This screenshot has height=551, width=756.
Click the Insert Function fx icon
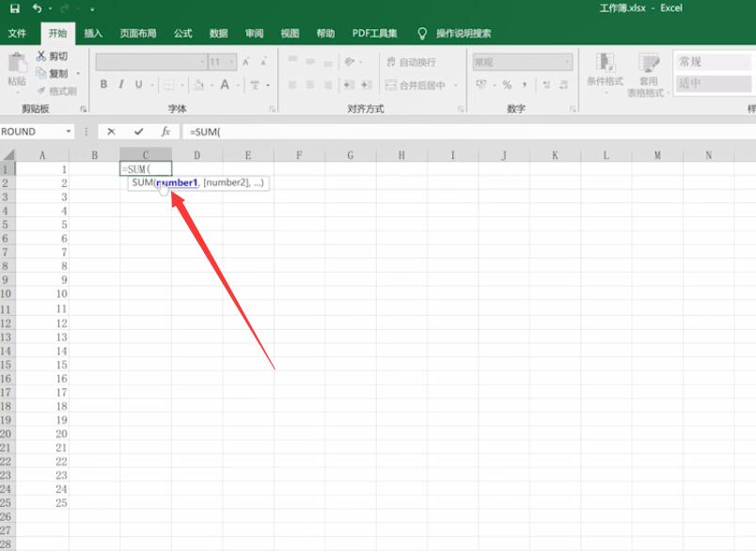click(165, 132)
